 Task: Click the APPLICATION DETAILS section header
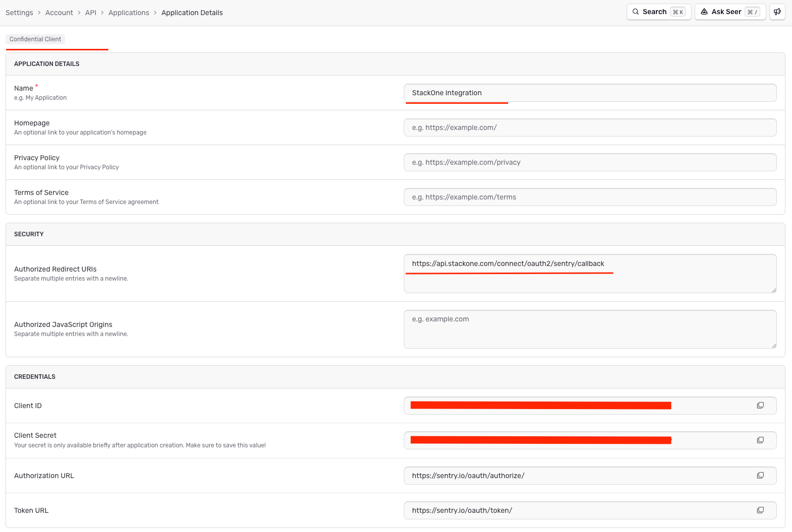(47, 64)
